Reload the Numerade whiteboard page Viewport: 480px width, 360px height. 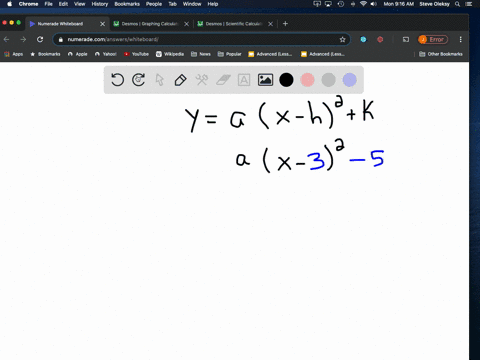(40, 39)
